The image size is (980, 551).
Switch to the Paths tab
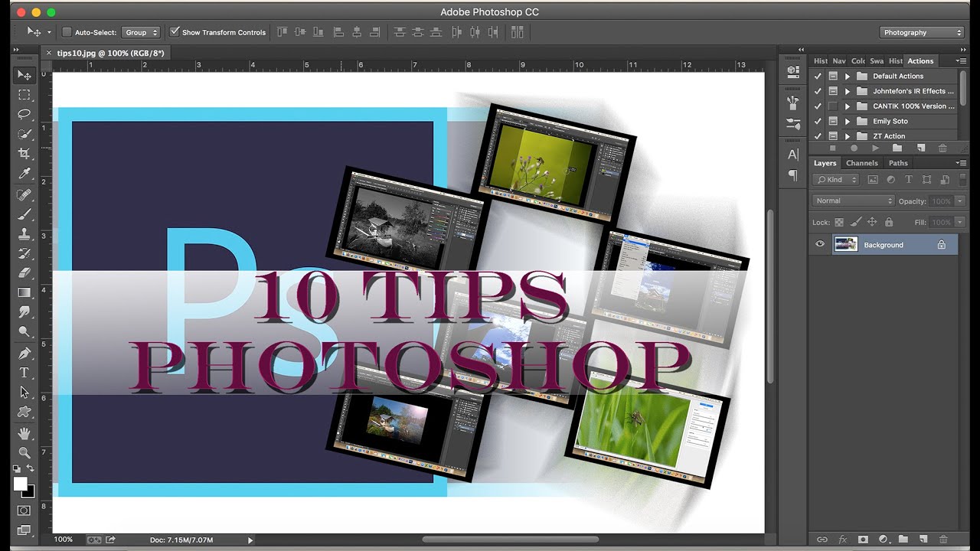(x=898, y=163)
